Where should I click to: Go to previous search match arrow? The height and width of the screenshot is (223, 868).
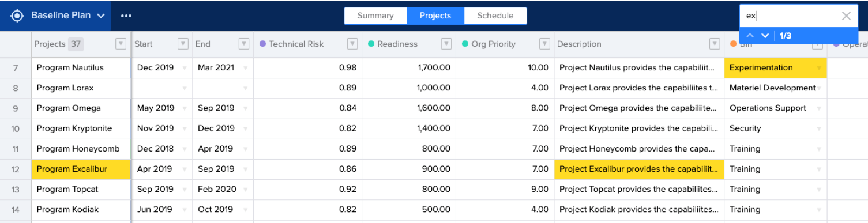pos(750,36)
